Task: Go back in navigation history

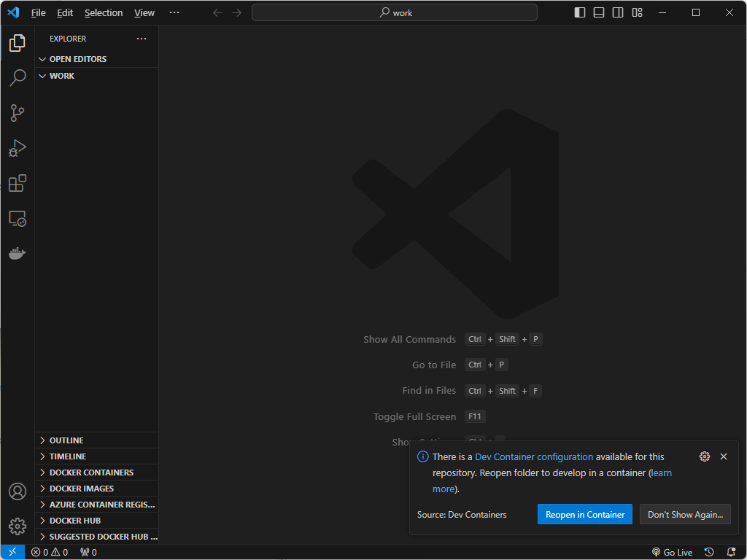Action: click(x=217, y=13)
